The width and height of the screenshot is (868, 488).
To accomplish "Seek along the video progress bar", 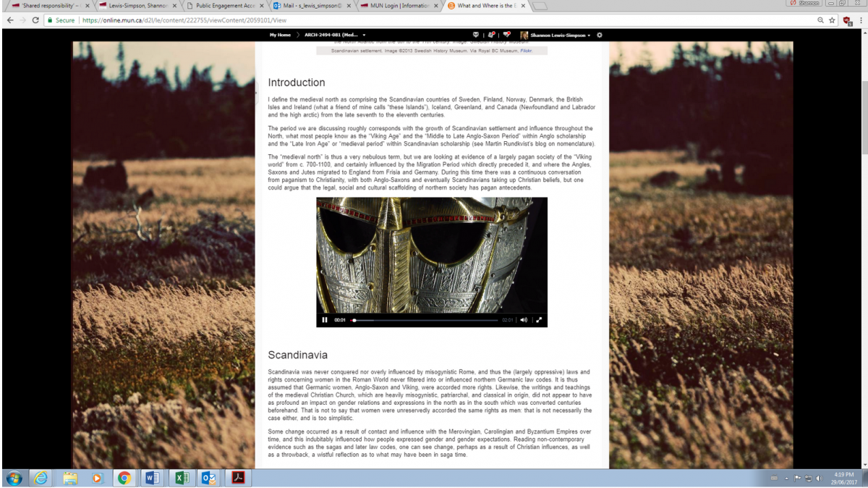I will pyautogui.click(x=425, y=320).
